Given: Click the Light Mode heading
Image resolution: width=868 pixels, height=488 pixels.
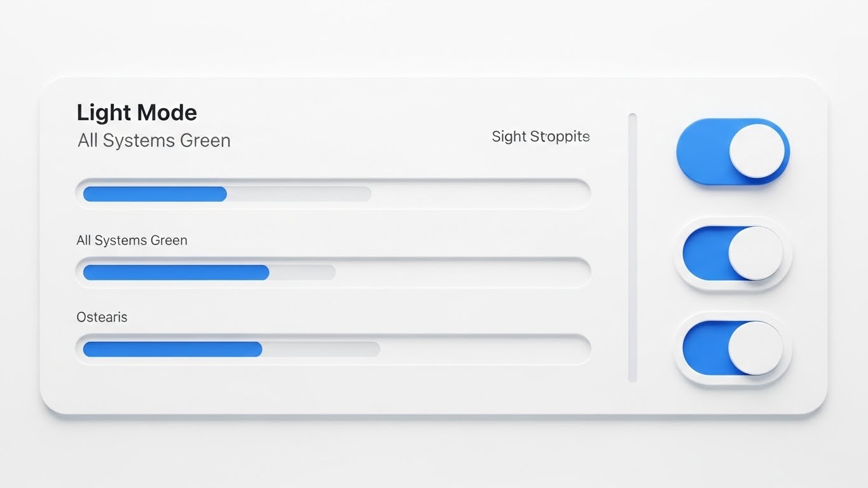Looking at the screenshot, I should pyautogui.click(x=137, y=113).
